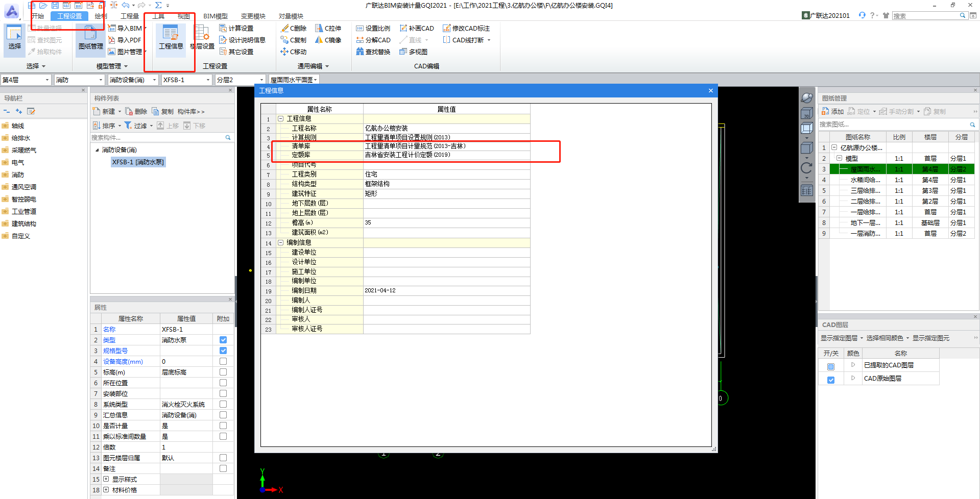Viewport: 980px width, 499px height.
Task: Switch to 视图 ribbon tab
Action: tap(184, 16)
